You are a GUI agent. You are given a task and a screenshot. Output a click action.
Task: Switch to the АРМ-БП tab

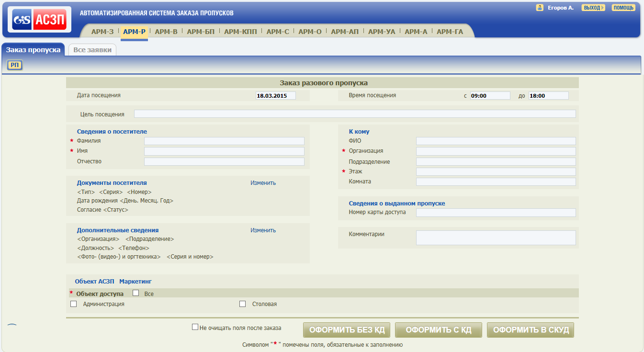click(201, 32)
